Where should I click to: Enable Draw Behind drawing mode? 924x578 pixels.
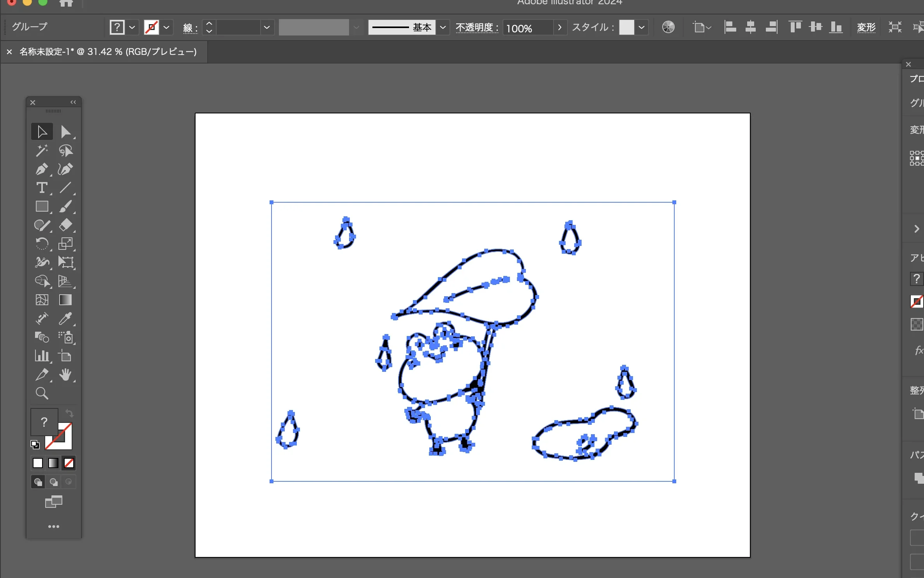(53, 482)
